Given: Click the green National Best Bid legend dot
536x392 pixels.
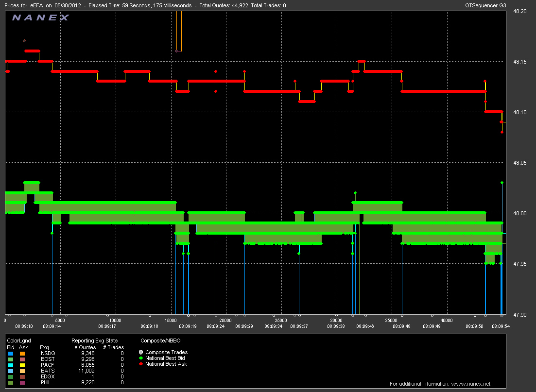Looking at the screenshot, I should click(x=141, y=358).
